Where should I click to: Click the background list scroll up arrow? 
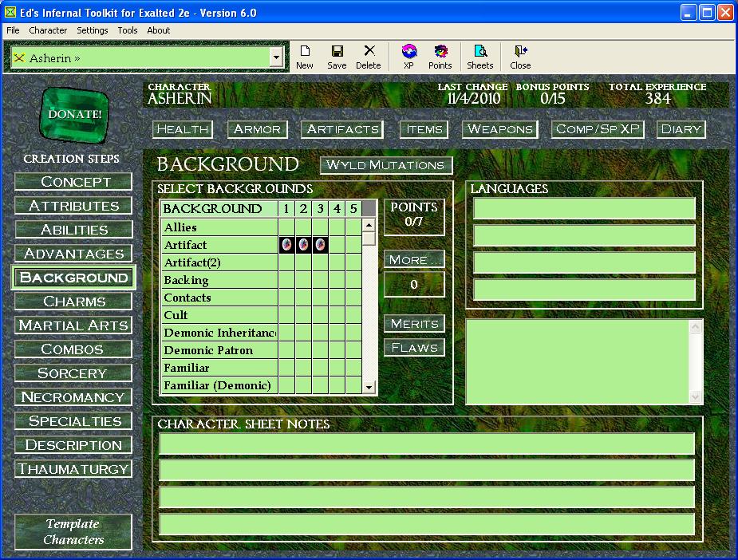point(369,225)
